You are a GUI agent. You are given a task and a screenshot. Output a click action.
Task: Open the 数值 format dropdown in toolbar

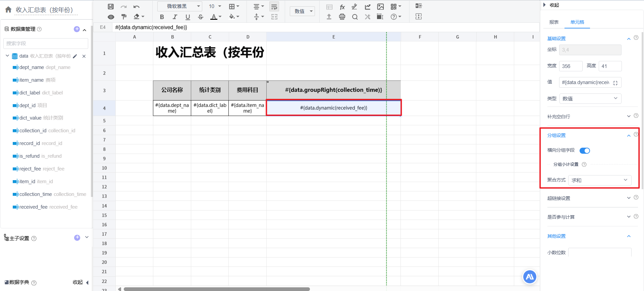303,11
